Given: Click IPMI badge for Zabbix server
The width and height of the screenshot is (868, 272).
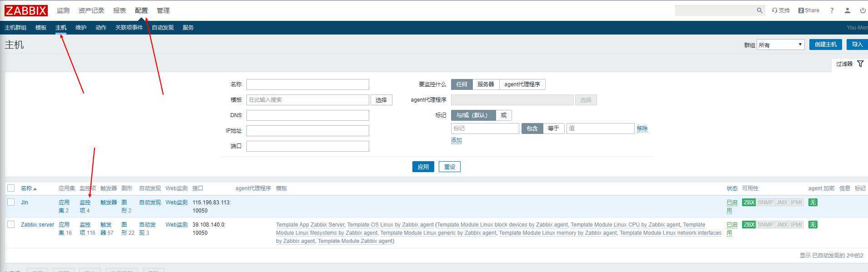Looking at the screenshot, I should (x=796, y=225).
